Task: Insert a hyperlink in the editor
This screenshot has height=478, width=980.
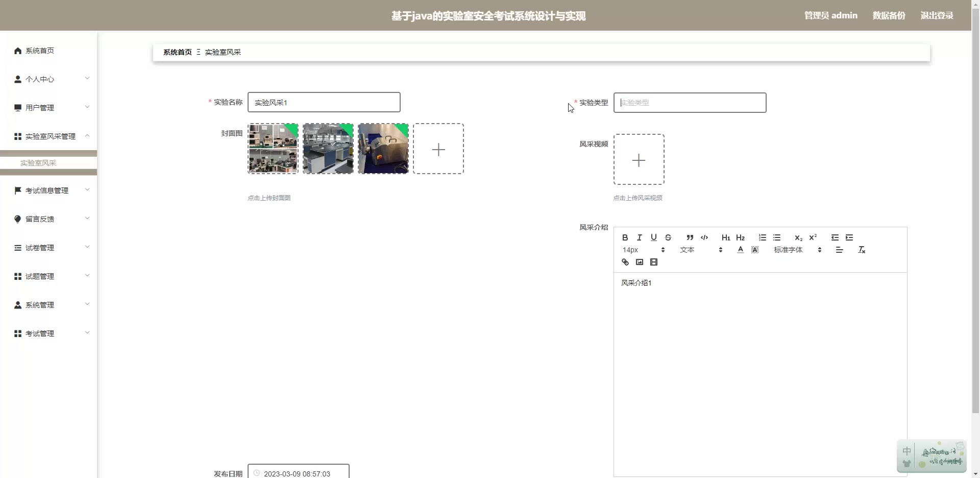Action: tap(625, 262)
